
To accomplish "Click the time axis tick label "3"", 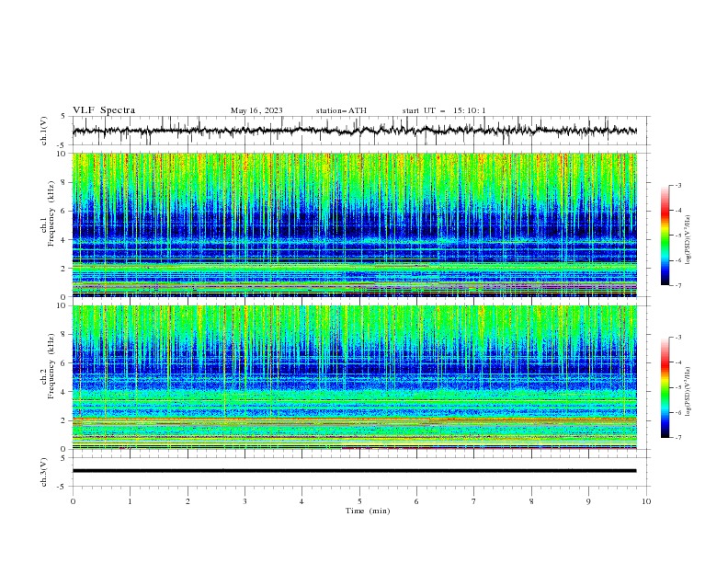I will [x=245, y=501].
